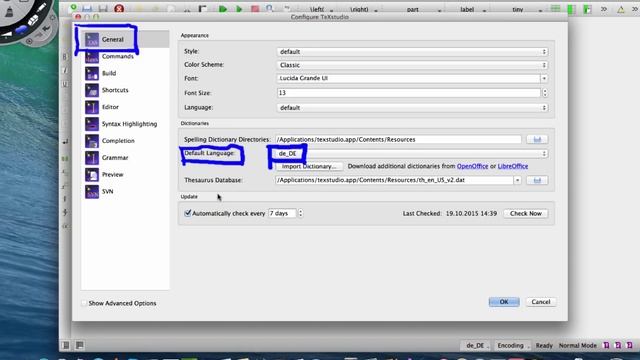Open the Commands settings page

[x=125, y=56]
